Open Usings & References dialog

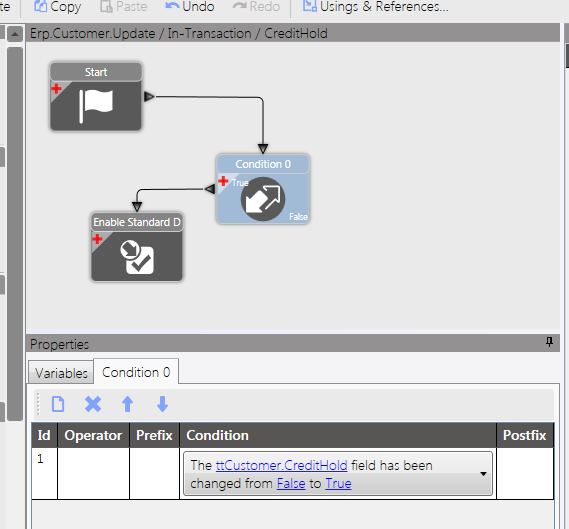click(376, 7)
